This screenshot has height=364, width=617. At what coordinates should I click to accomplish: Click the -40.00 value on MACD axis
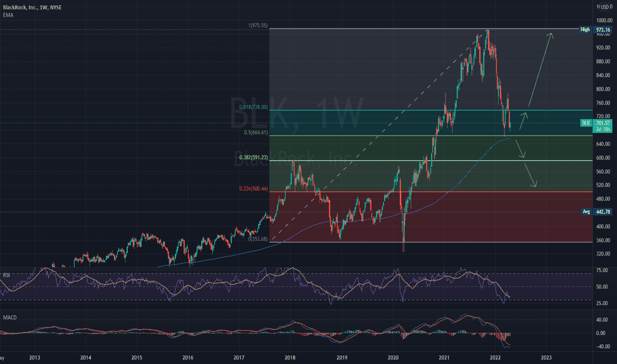(602, 347)
